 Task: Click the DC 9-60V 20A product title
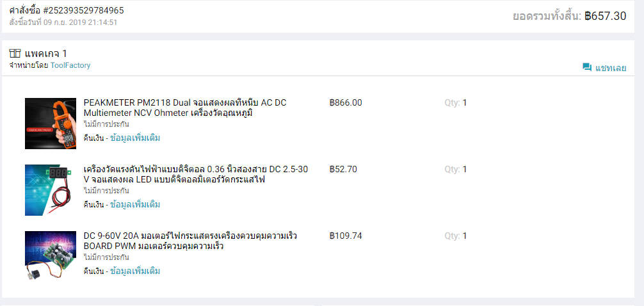pyautogui.click(x=190, y=241)
